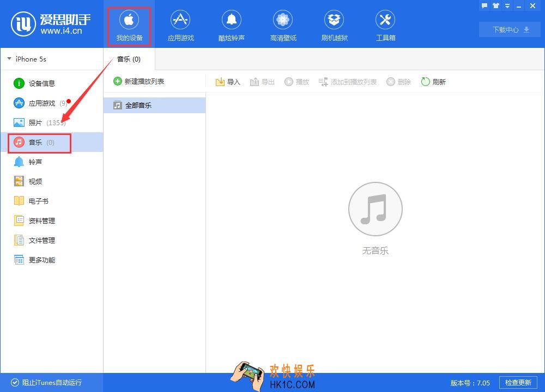Open the title bar dropdown menu icon
This screenshot has width=545, height=392.
(507, 6)
